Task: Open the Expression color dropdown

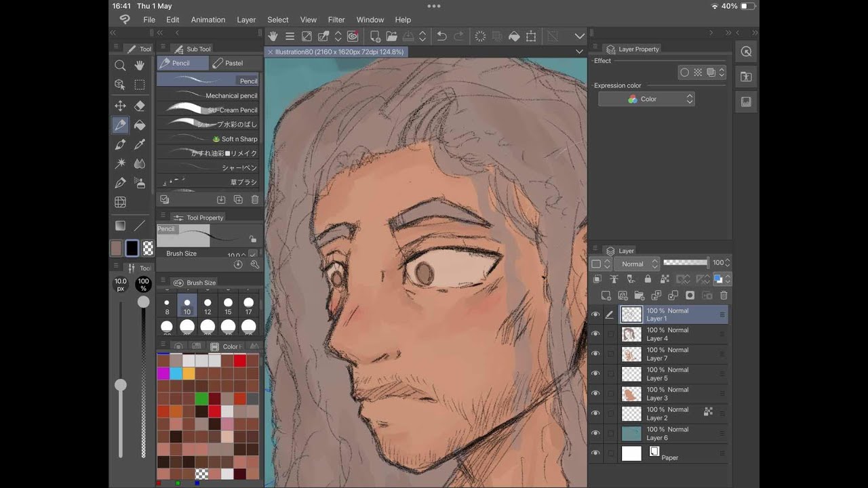Action: pos(646,99)
